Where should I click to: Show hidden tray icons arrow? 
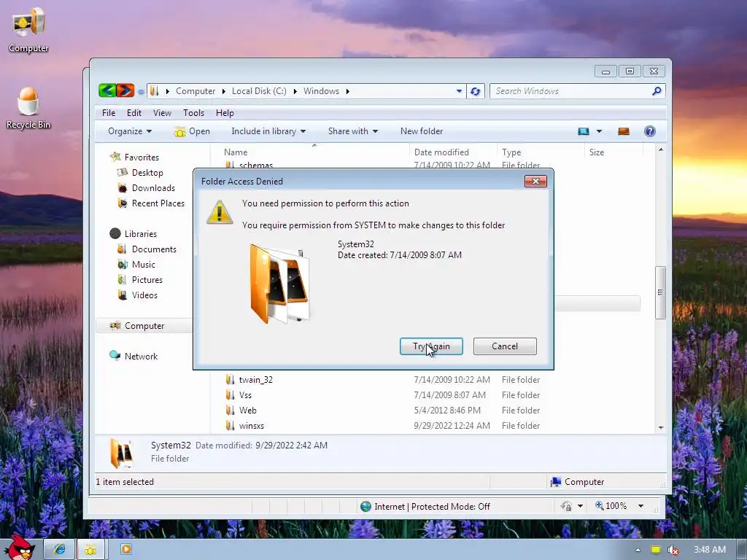[638, 550]
